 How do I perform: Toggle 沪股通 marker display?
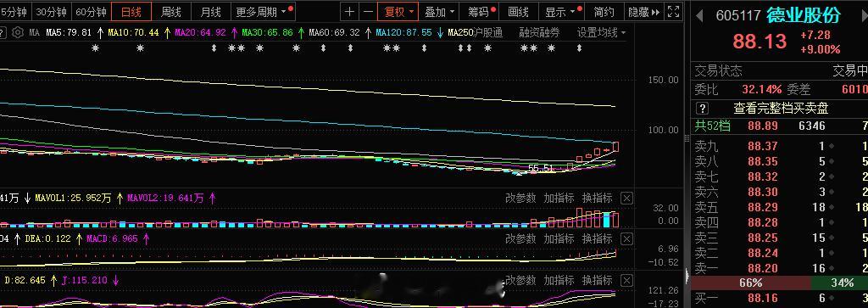(487, 33)
